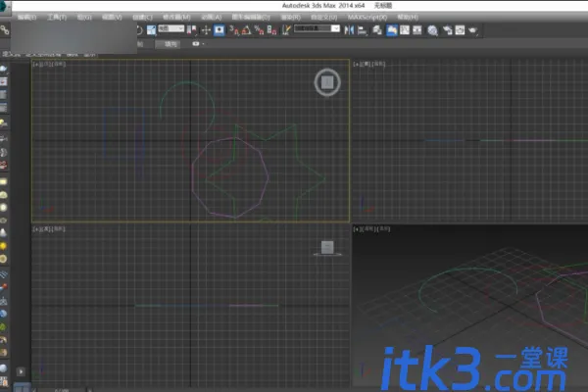
Task: Open the Layer Manager
Action: [x=377, y=30]
